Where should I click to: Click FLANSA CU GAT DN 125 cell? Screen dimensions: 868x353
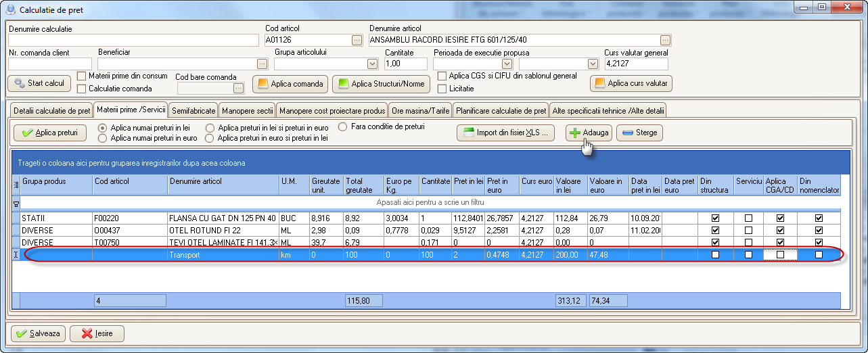coord(223,218)
